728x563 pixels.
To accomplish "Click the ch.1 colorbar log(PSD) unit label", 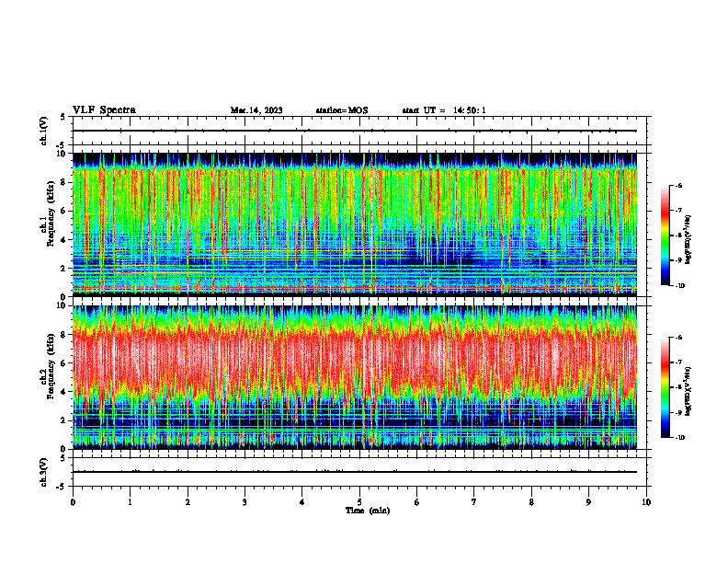I will tap(688, 240).
